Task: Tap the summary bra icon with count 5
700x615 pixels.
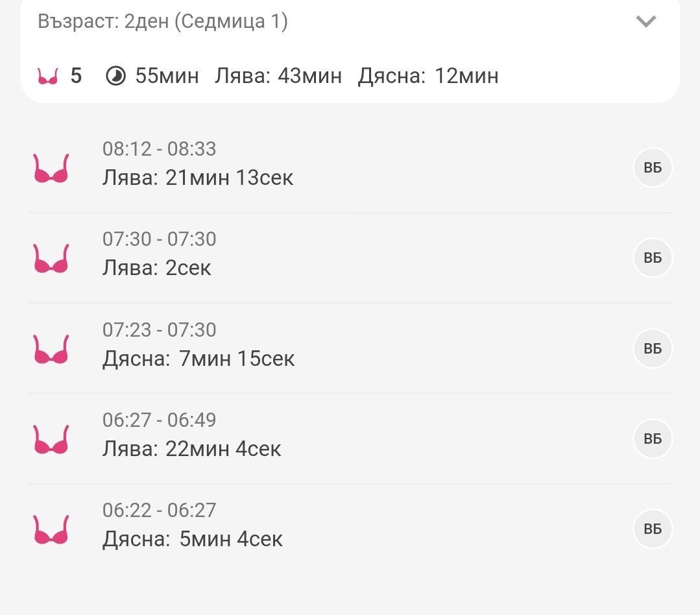Action: (49, 77)
